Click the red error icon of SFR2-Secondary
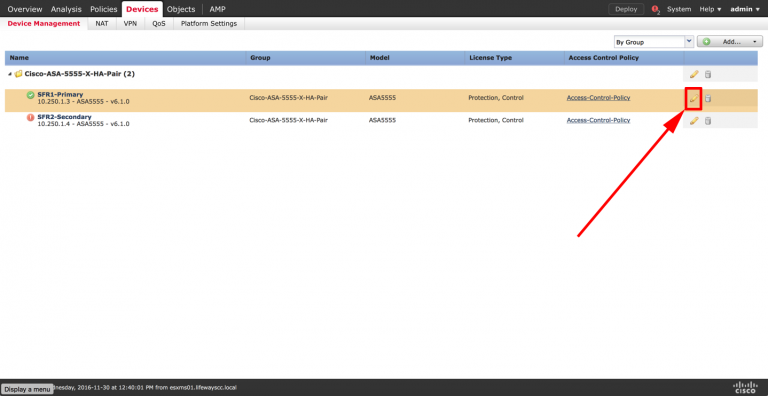This screenshot has height=396, width=768. point(30,117)
